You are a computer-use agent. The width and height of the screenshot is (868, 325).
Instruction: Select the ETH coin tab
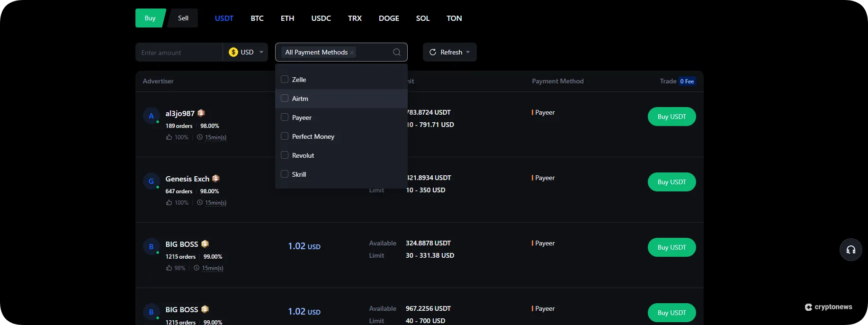(x=287, y=18)
